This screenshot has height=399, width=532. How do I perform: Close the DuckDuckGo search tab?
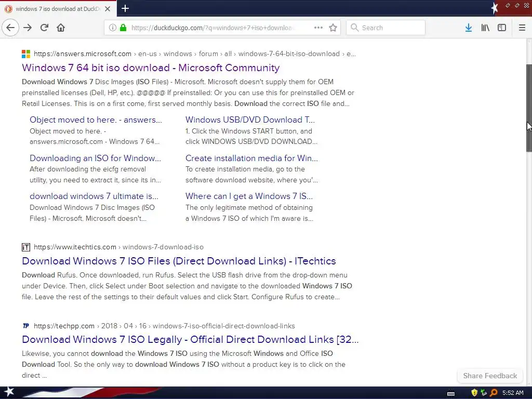[108, 9]
